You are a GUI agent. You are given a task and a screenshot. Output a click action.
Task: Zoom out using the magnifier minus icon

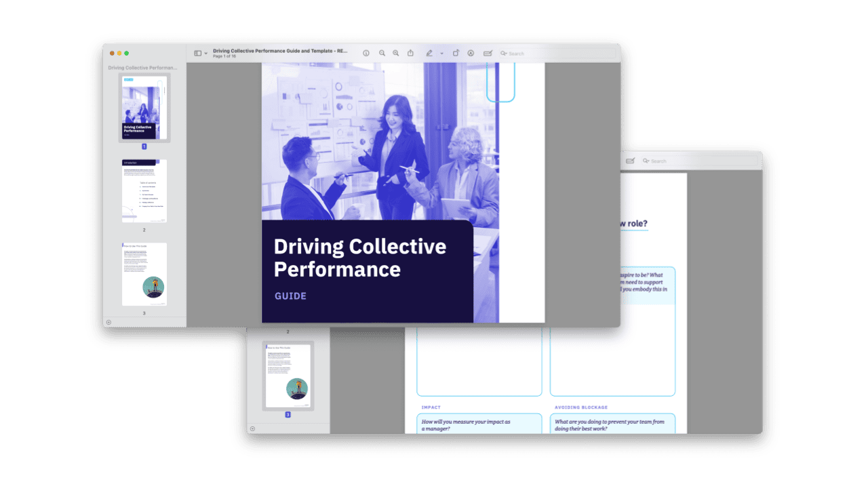click(382, 53)
